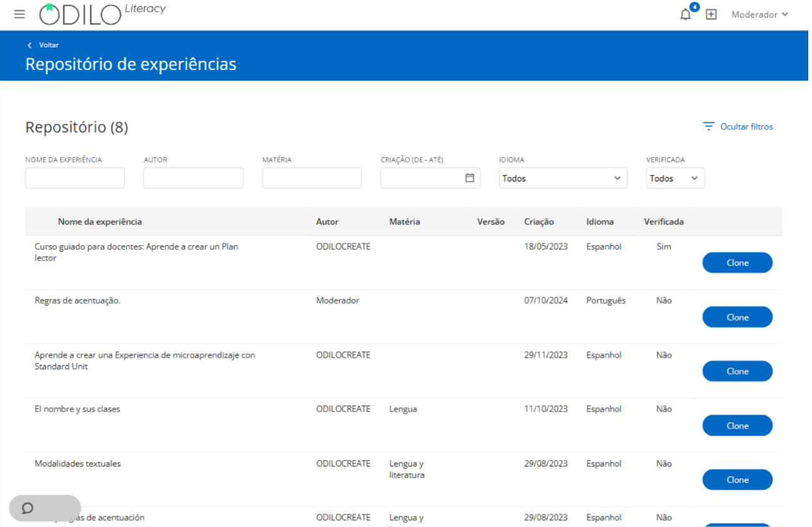
Task: Click the Criação column header
Action: pyautogui.click(x=539, y=221)
